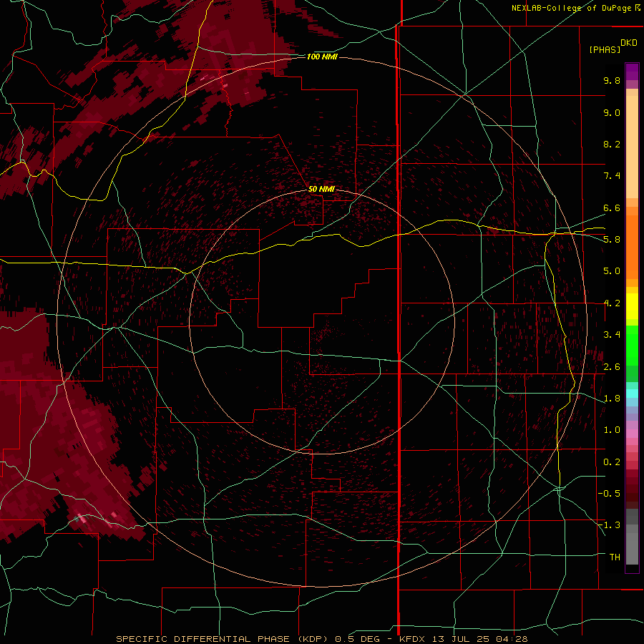The width and height of the screenshot is (644, 644).
Task: Pick the cyan segment of the color scale
Action: [x=632, y=394]
